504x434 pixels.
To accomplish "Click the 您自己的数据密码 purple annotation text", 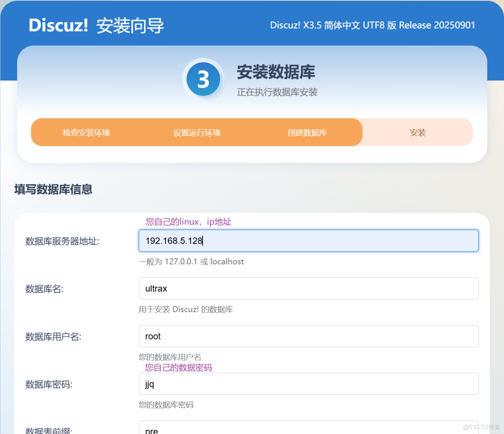I will pos(178,368).
